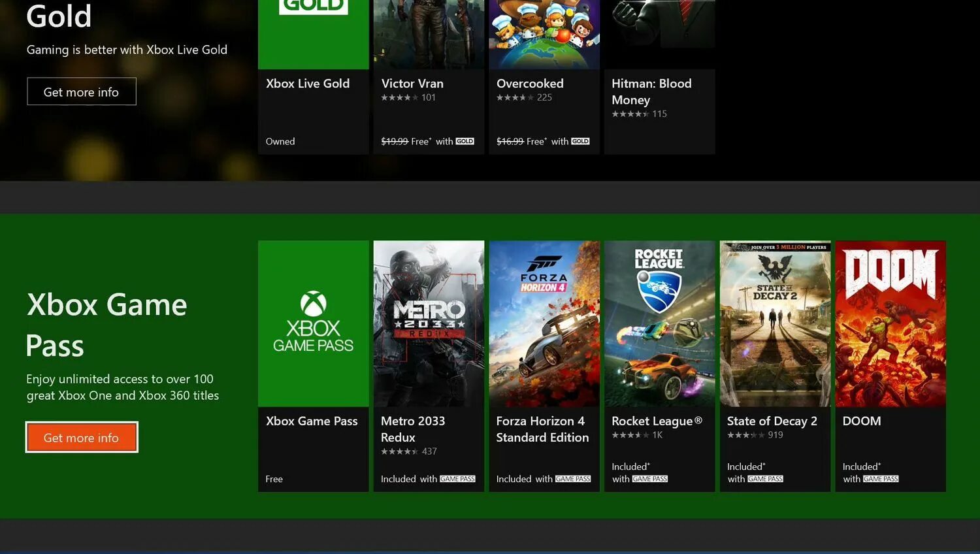
Task: Click GAME PASS badge on DOOM
Action: pos(881,479)
